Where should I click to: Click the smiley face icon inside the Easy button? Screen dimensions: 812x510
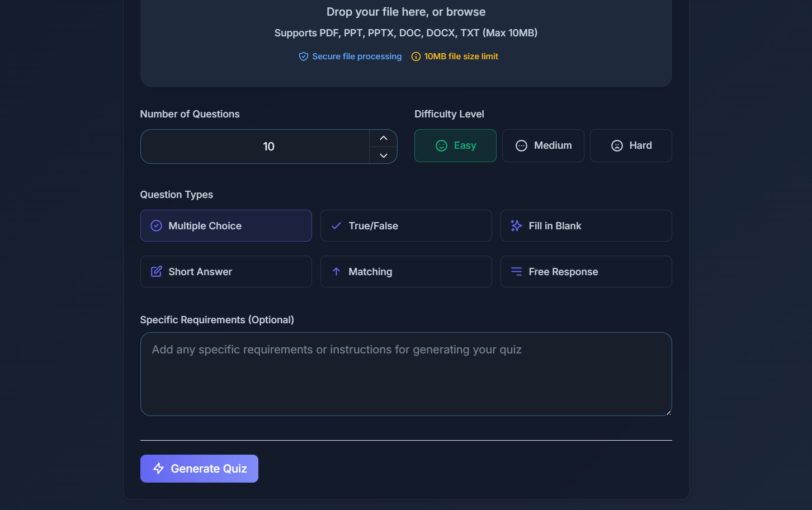pyautogui.click(x=442, y=145)
